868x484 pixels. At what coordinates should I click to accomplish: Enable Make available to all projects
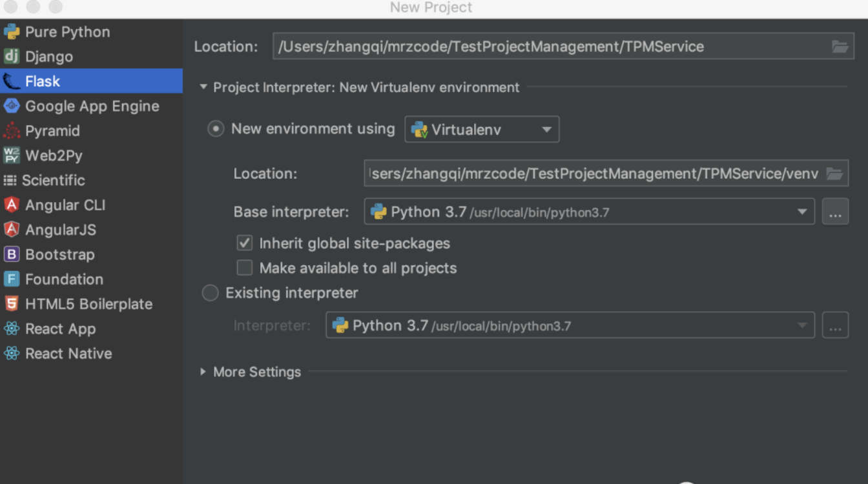point(245,268)
